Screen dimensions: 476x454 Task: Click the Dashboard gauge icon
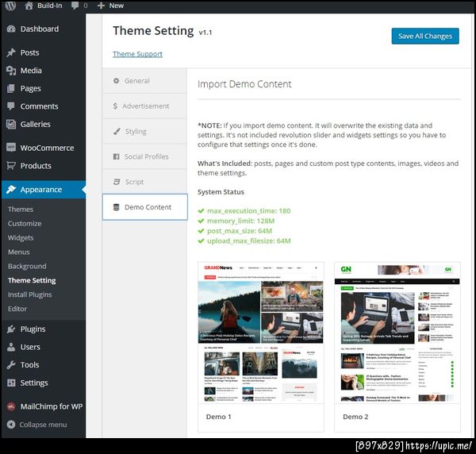click(11, 29)
